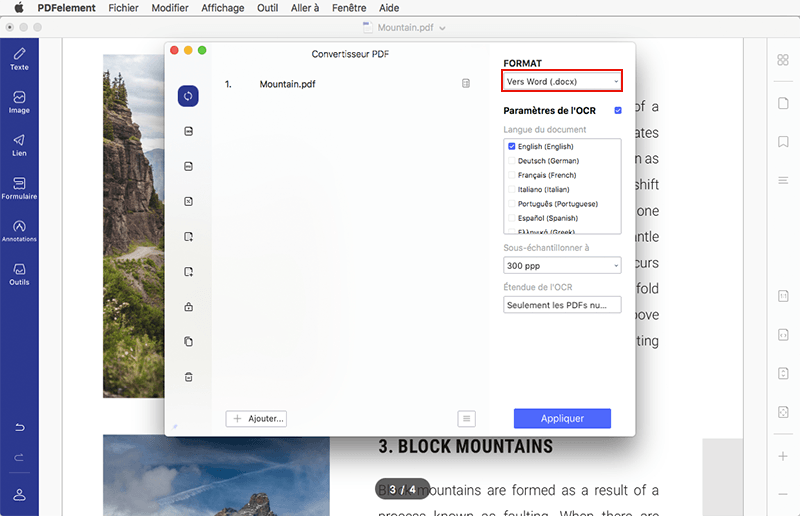
Task: Check Deutsch (German) language
Action: 512,160
